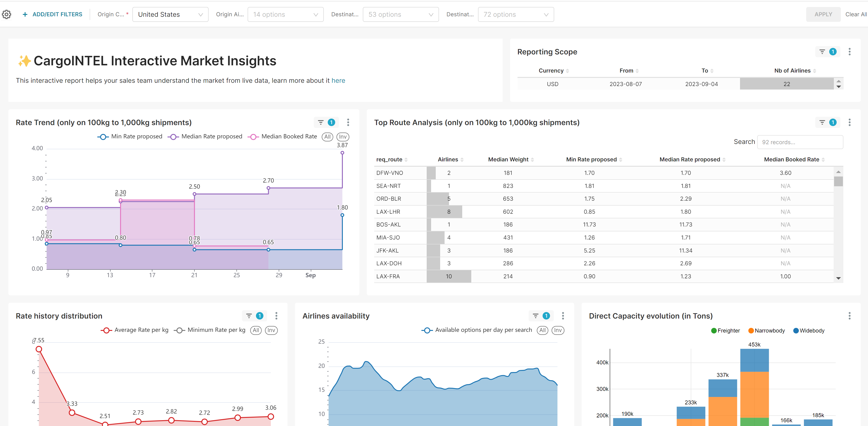This screenshot has height=426, width=868.
Task: Click filter icon in Top Route Analysis
Action: [x=822, y=122]
